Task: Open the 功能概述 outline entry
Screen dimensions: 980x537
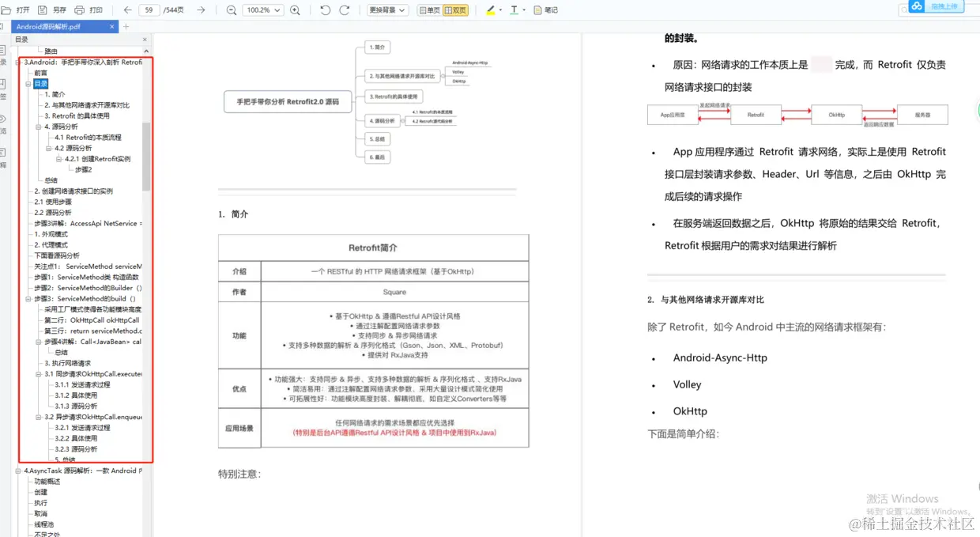Action: [47, 481]
